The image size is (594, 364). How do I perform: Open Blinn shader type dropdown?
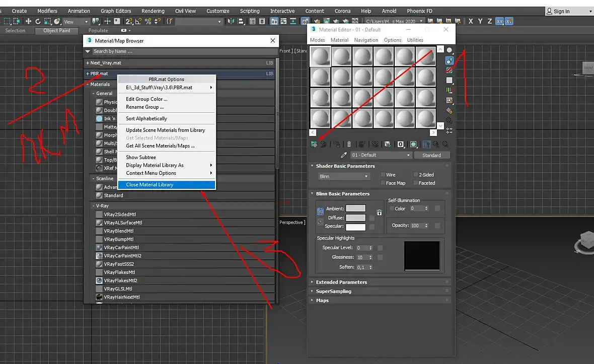(x=344, y=177)
